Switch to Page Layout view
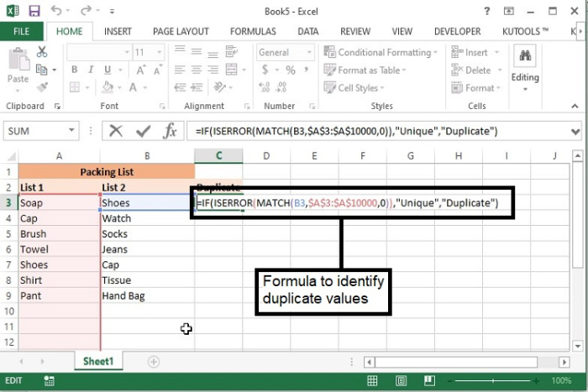This screenshot has width=588, height=392. 402,381
